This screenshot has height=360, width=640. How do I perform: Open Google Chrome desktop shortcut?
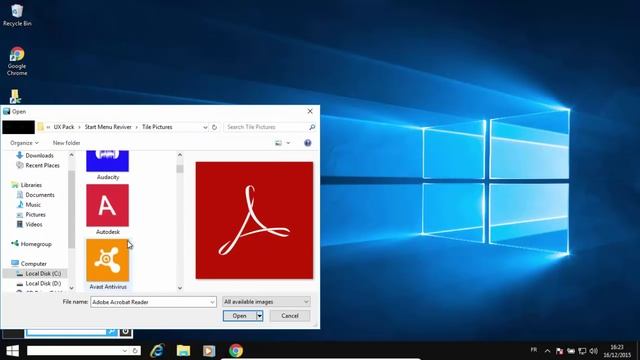click(17, 61)
